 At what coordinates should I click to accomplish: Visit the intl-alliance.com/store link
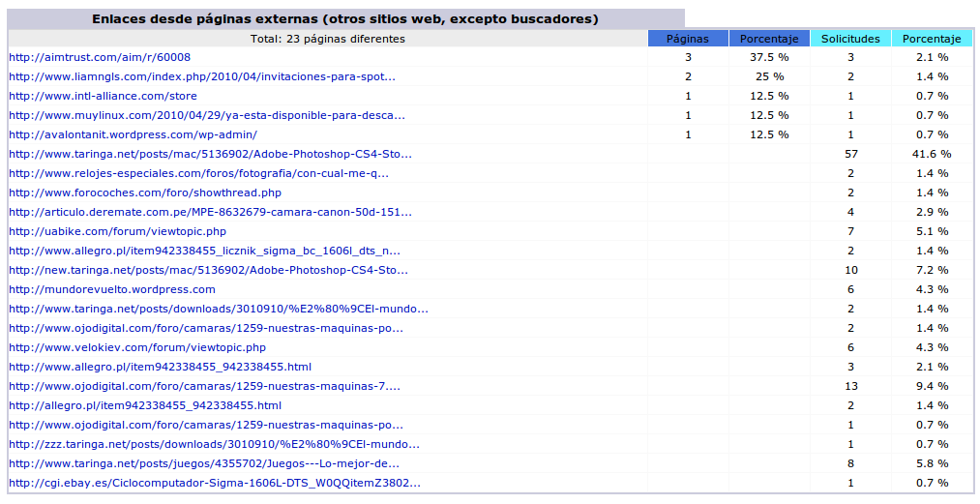(x=103, y=96)
